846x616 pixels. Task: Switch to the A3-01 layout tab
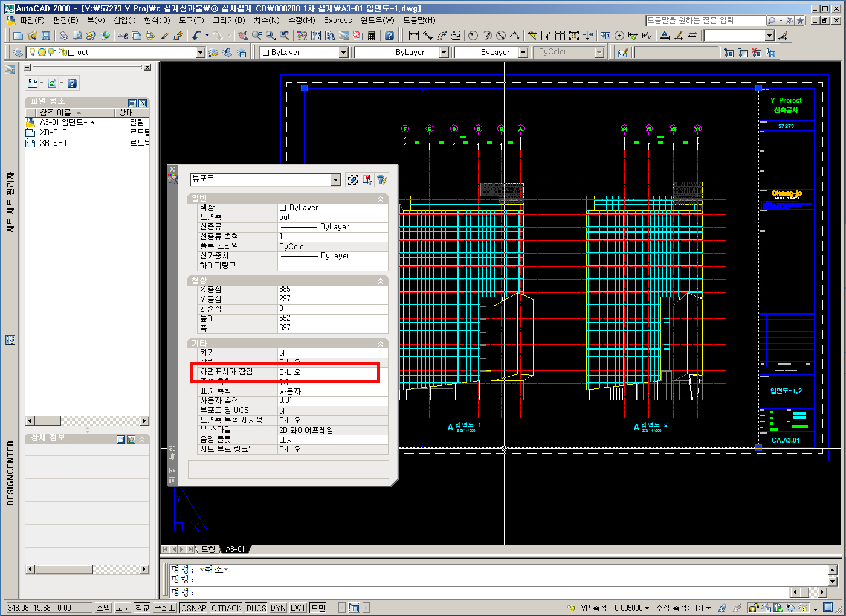point(235,549)
